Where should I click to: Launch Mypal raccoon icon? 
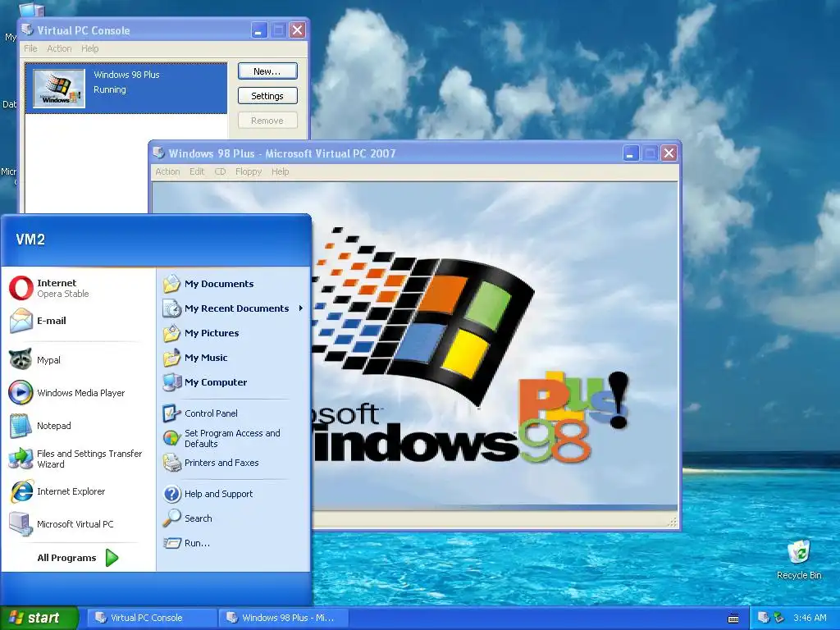[21, 359]
